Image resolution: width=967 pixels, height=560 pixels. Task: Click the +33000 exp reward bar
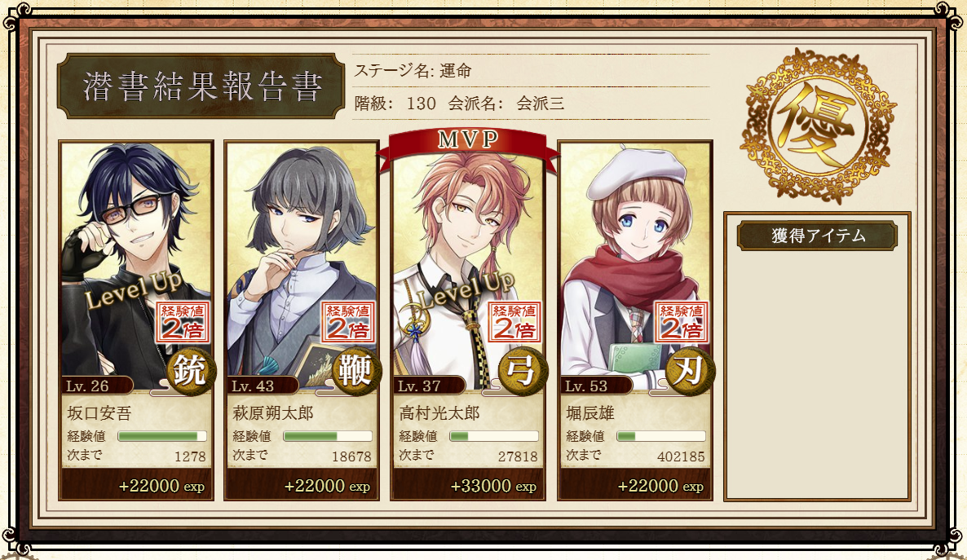[468, 485]
